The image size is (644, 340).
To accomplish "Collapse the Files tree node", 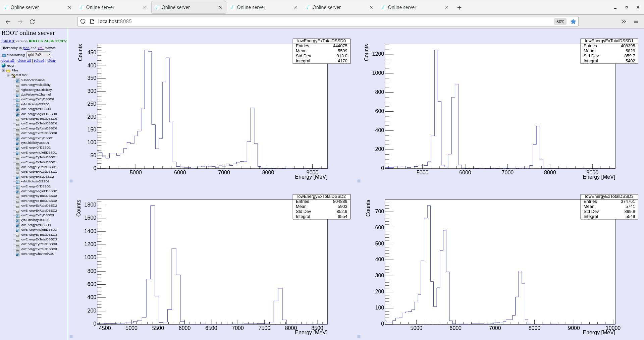I will click(3, 70).
